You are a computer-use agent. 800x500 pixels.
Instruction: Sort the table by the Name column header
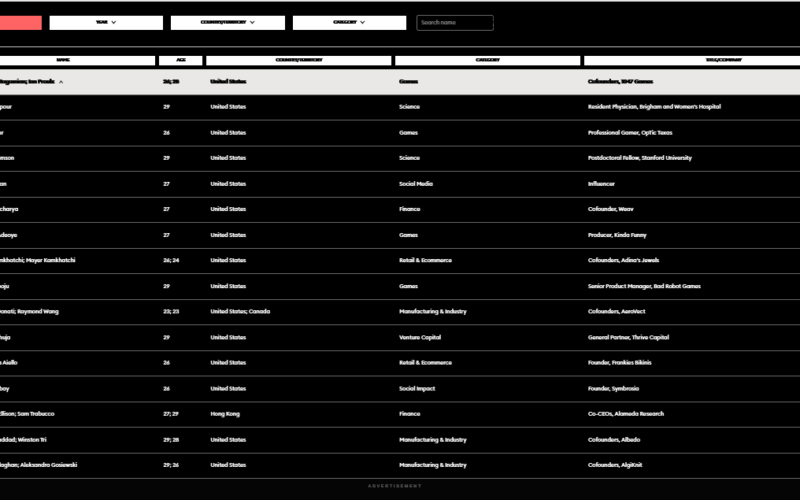(x=63, y=60)
